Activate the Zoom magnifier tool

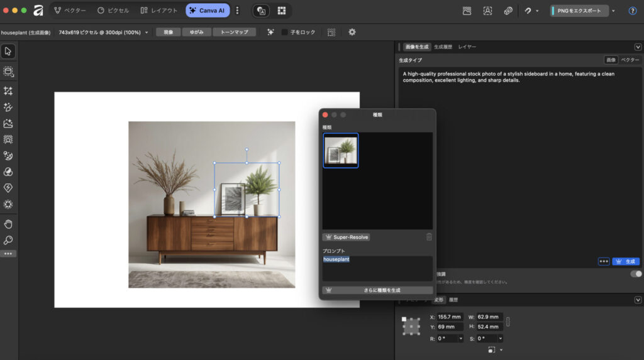[8, 240]
